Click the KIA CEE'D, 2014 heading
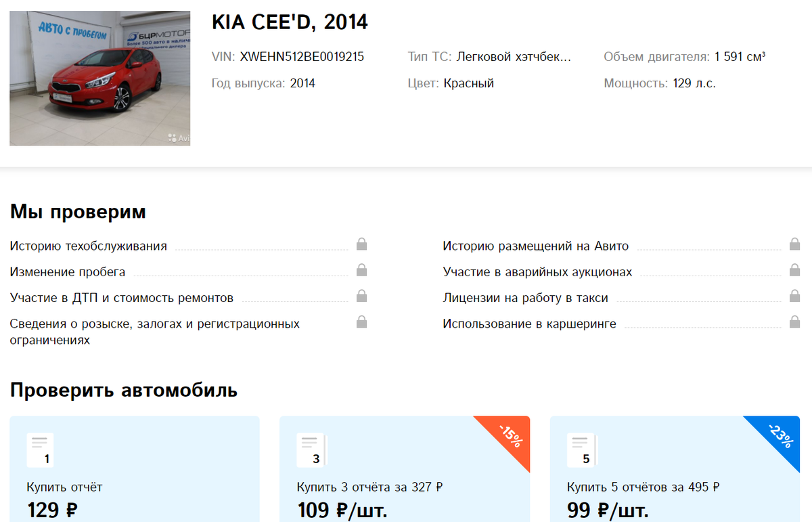 [290, 22]
